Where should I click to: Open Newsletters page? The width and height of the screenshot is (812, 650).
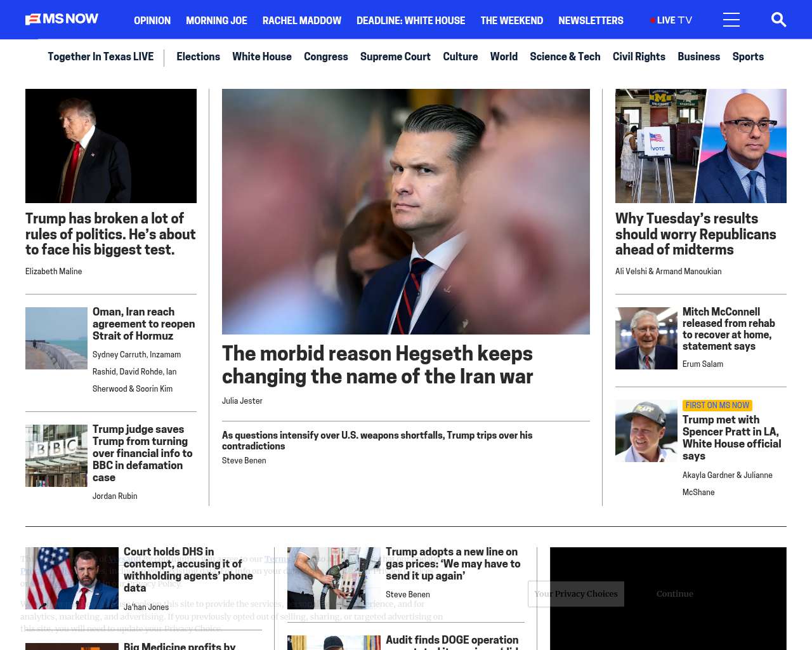click(x=591, y=20)
